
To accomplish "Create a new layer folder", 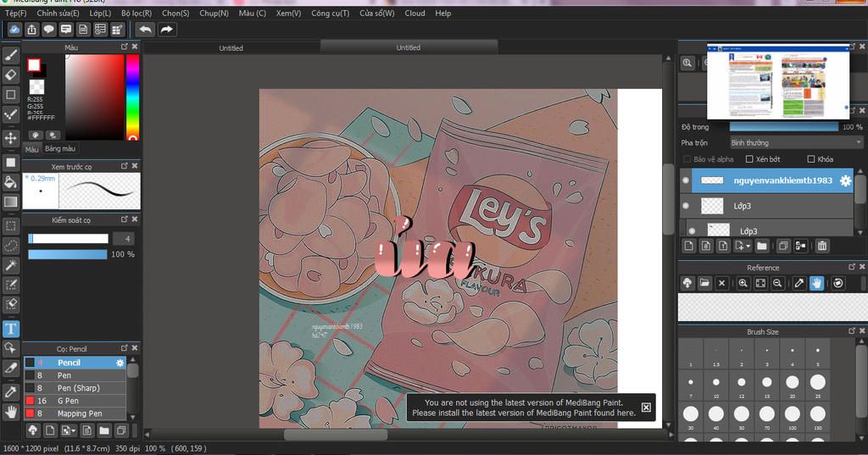I will pyautogui.click(x=762, y=246).
